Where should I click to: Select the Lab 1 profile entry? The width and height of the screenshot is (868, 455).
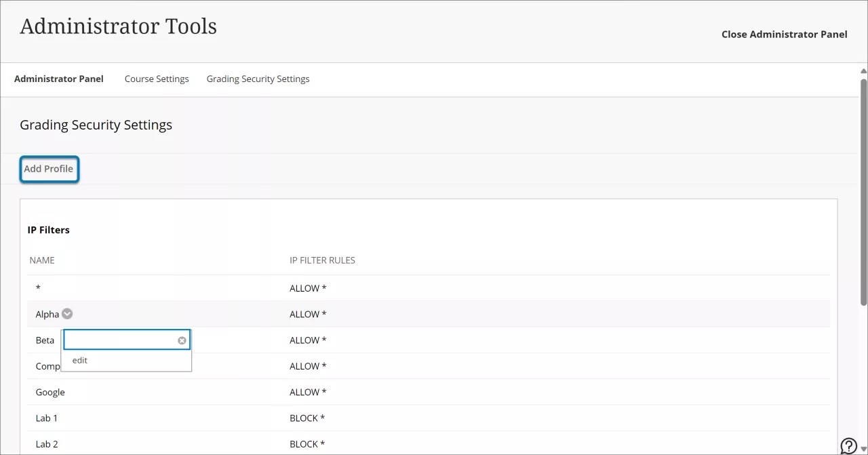click(46, 418)
